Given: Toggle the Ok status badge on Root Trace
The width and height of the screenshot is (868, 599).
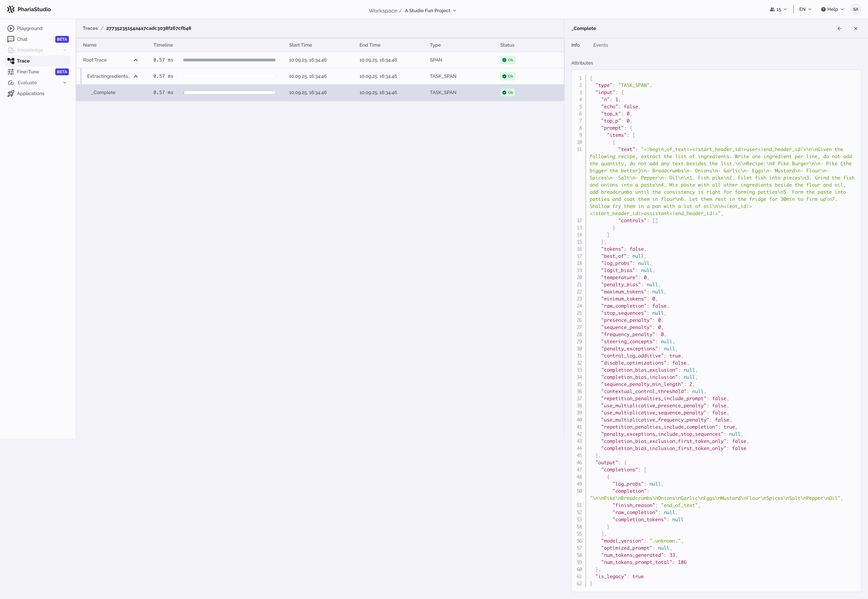Looking at the screenshot, I should pyautogui.click(x=507, y=60).
